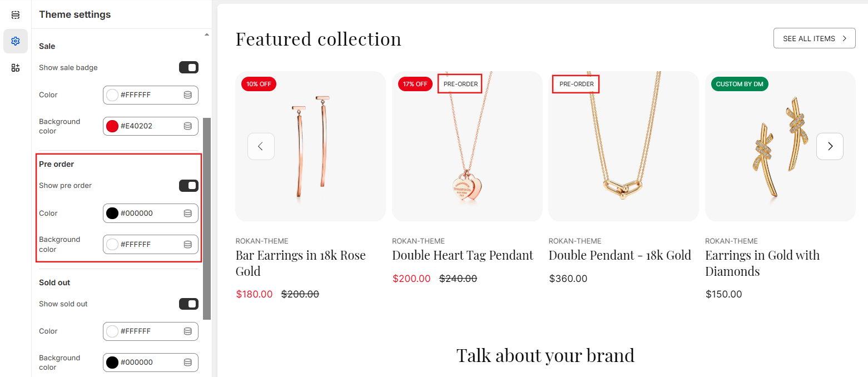Open the red Sale background color swatch
868x377 pixels.
(112, 126)
